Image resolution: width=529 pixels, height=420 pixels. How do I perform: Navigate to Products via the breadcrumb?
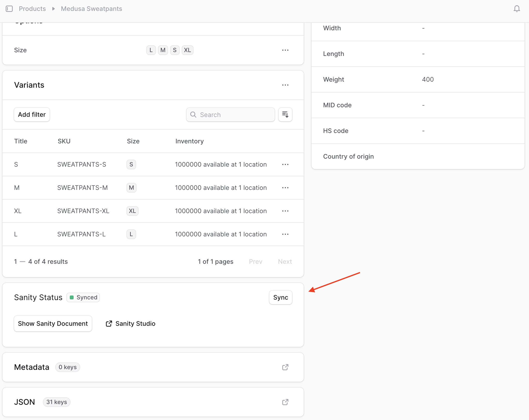pyautogui.click(x=32, y=8)
